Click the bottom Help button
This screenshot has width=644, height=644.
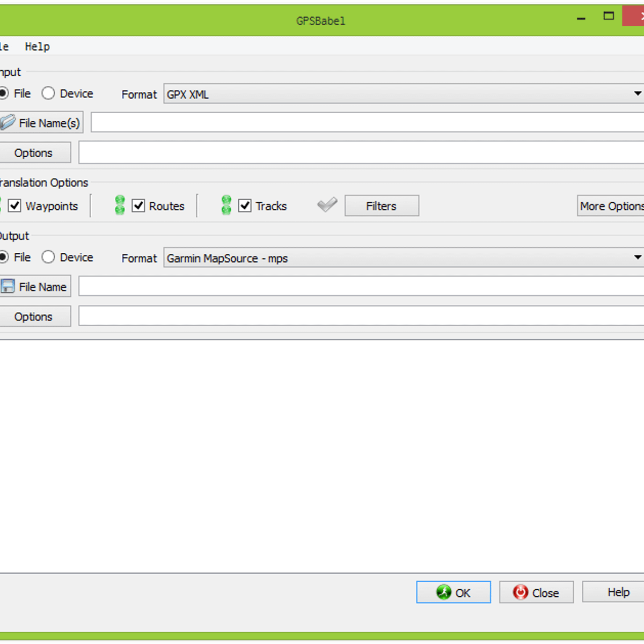(613, 592)
